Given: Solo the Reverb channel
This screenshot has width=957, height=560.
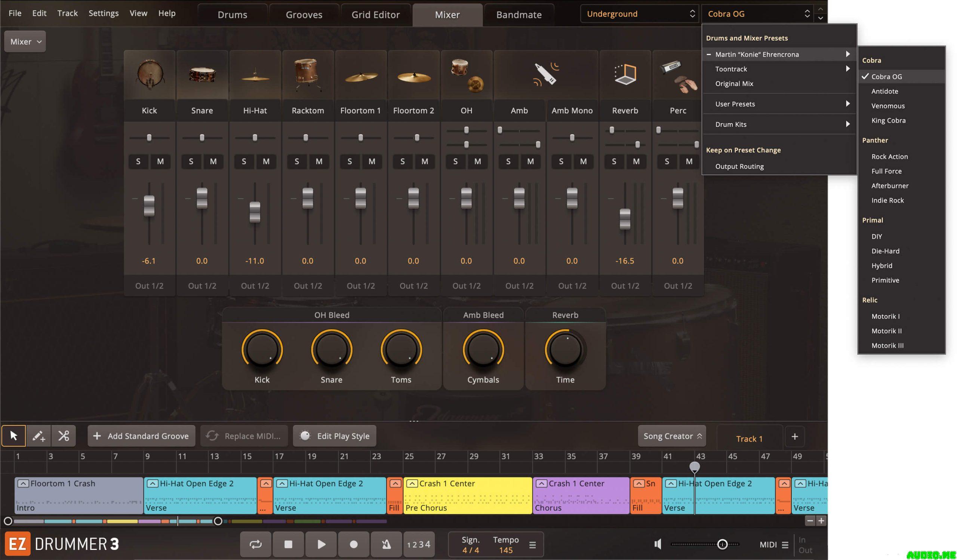Looking at the screenshot, I should 614,161.
